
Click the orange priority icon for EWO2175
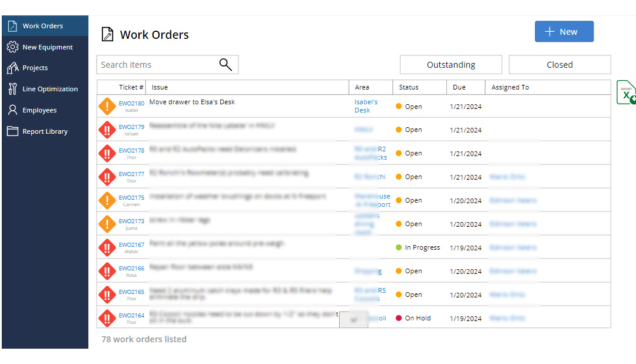107,201
